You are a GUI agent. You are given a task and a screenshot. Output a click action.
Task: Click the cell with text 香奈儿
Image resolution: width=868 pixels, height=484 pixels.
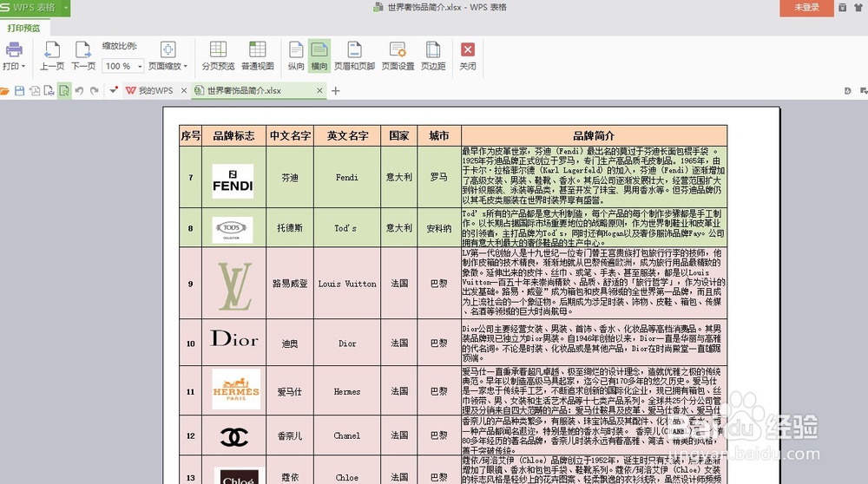(x=290, y=436)
